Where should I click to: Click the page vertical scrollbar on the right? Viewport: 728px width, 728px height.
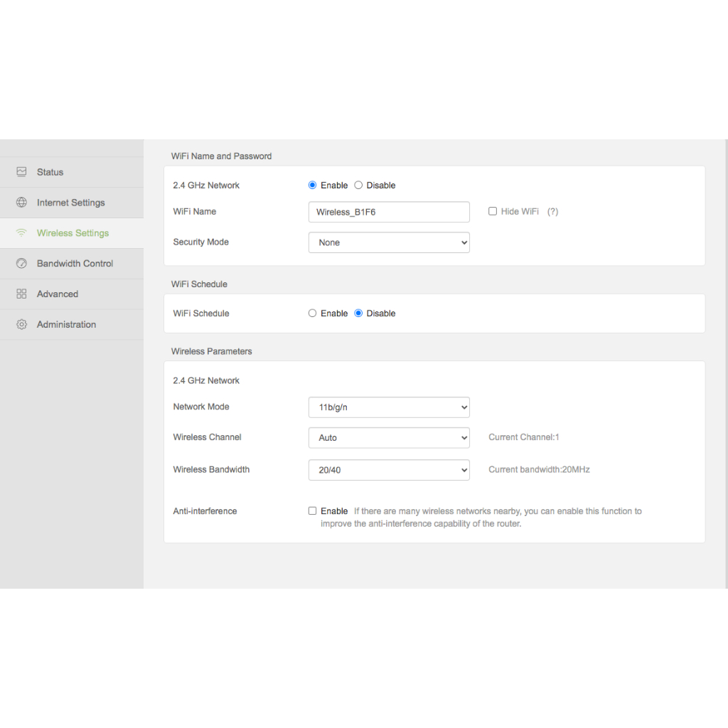coord(726,364)
